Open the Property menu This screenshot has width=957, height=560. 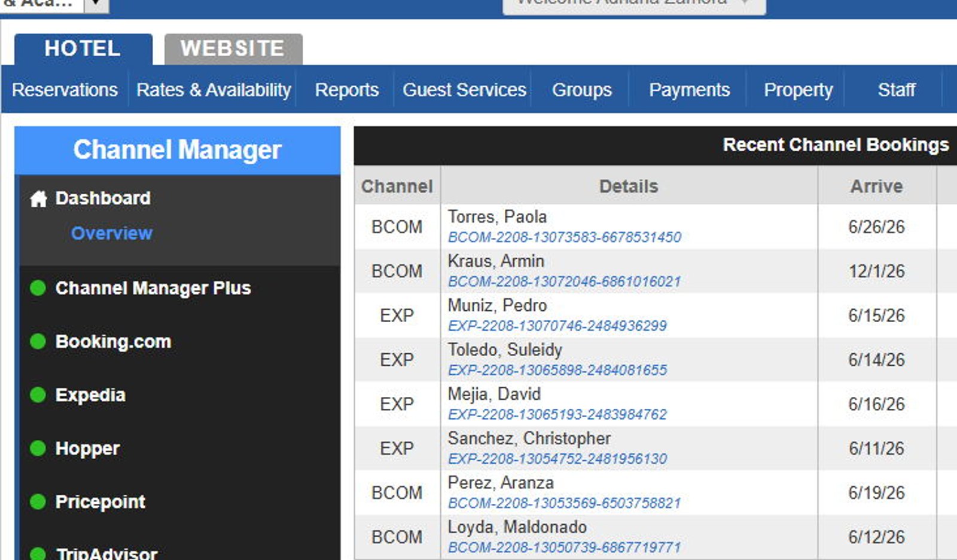pos(798,90)
